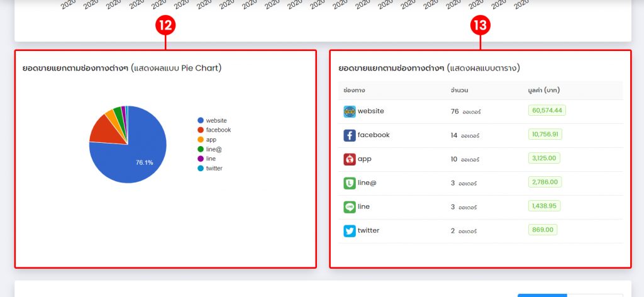Image resolution: width=644 pixels, height=297 pixels.
Task: Click the green line channel icon
Action: (x=350, y=206)
